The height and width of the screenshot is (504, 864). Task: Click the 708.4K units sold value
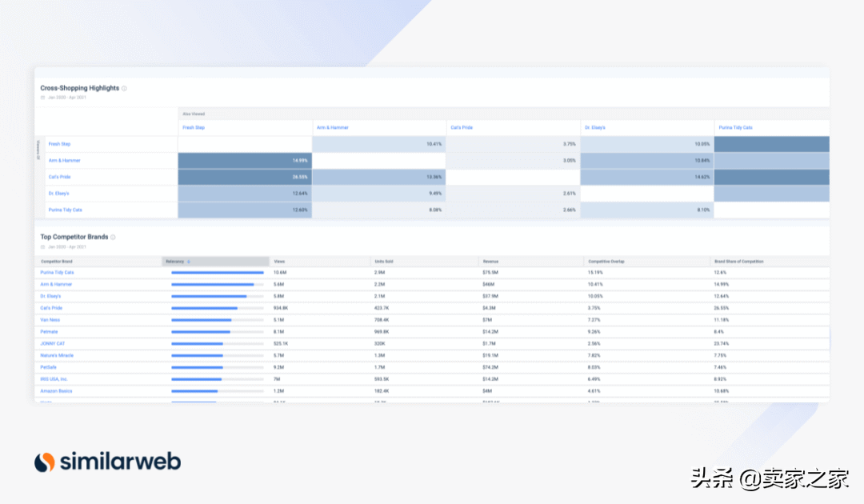(x=382, y=320)
